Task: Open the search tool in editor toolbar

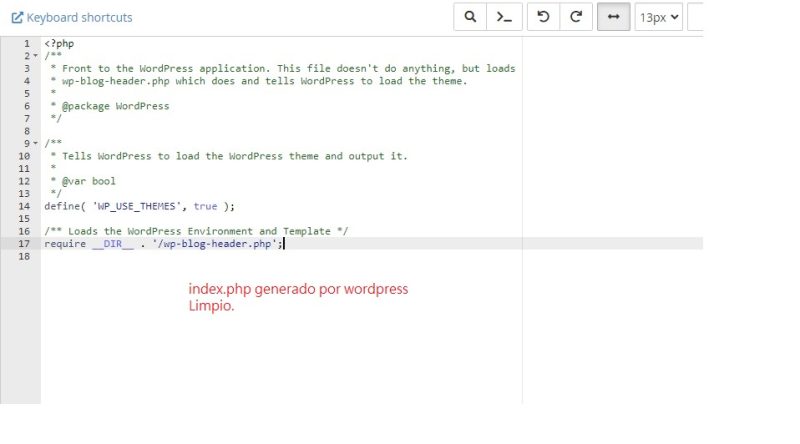Action: 469,17
